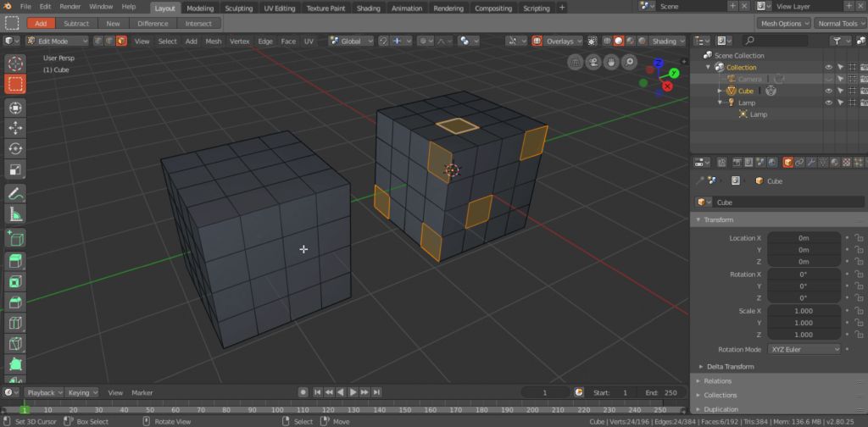This screenshot has height=427, width=868.
Task: Click the Location X input field
Action: [803, 238]
